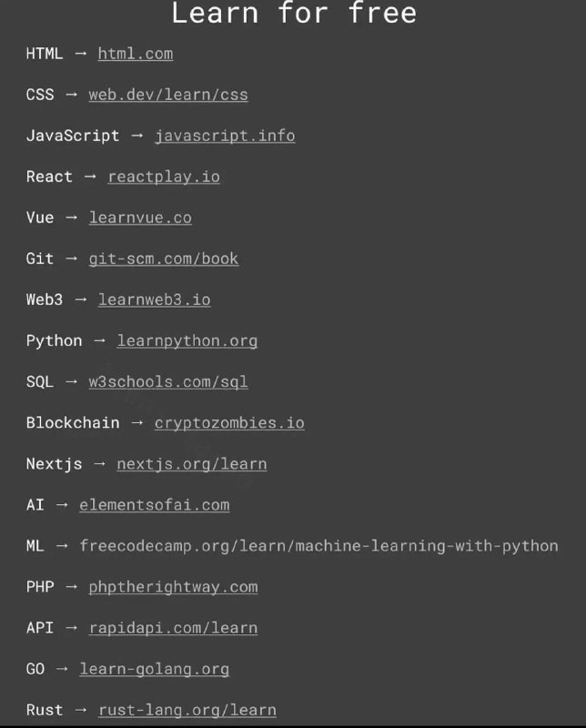Click the JavaScript label text
The height and width of the screenshot is (728, 586).
[x=73, y=136]
